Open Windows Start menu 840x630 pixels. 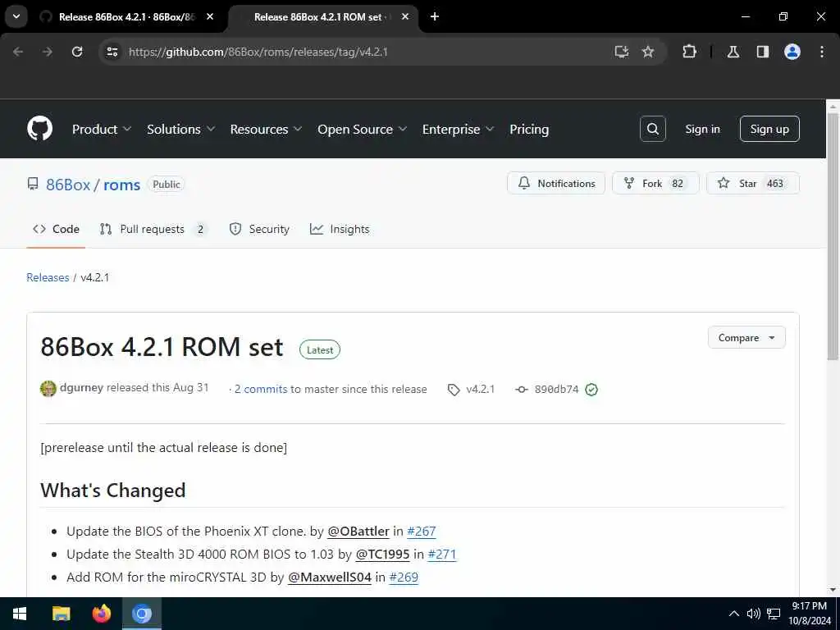tap(20, 614)
